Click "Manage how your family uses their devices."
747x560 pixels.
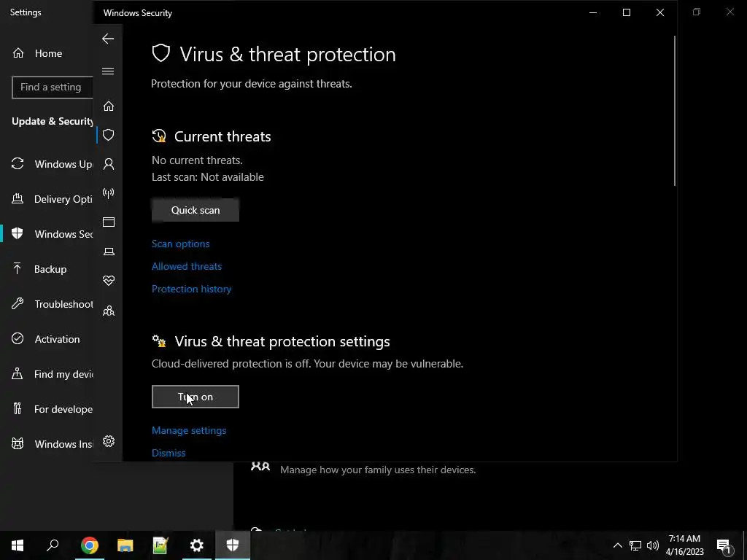click(378, 470)
